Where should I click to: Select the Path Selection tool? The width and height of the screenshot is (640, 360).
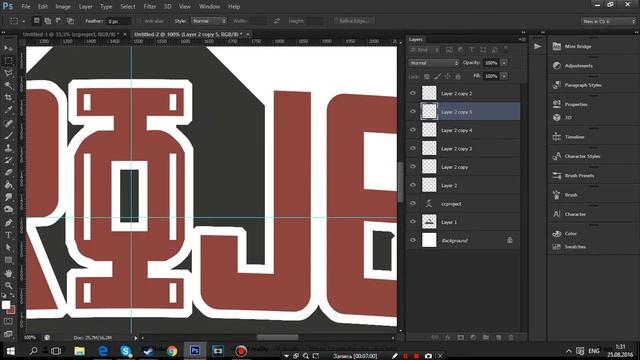click(8, 247)
